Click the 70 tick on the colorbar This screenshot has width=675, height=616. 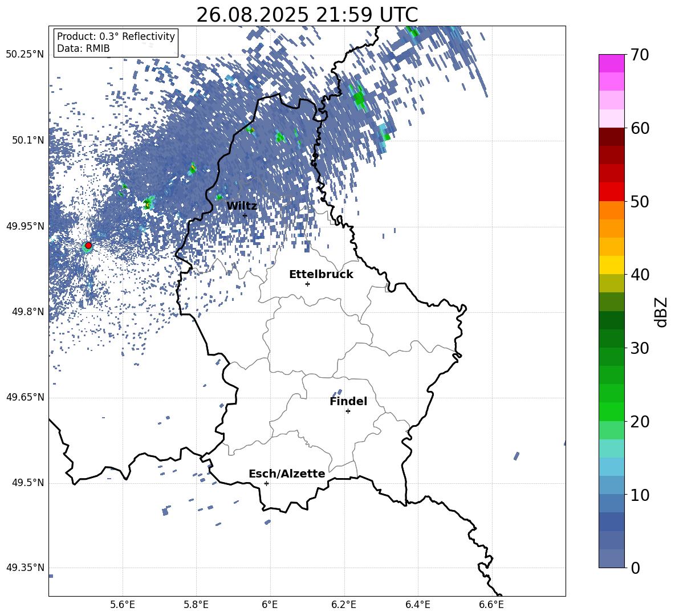[x=640, y=55]
